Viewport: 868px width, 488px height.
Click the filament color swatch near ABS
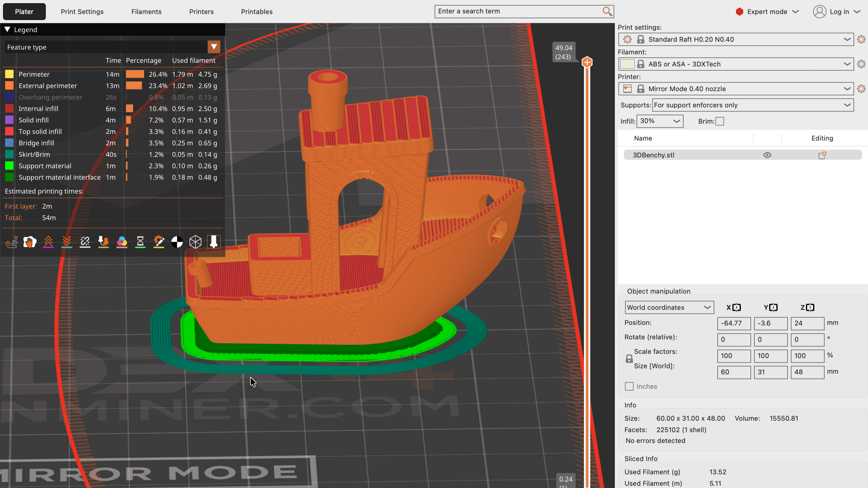[x=627, y=64]
